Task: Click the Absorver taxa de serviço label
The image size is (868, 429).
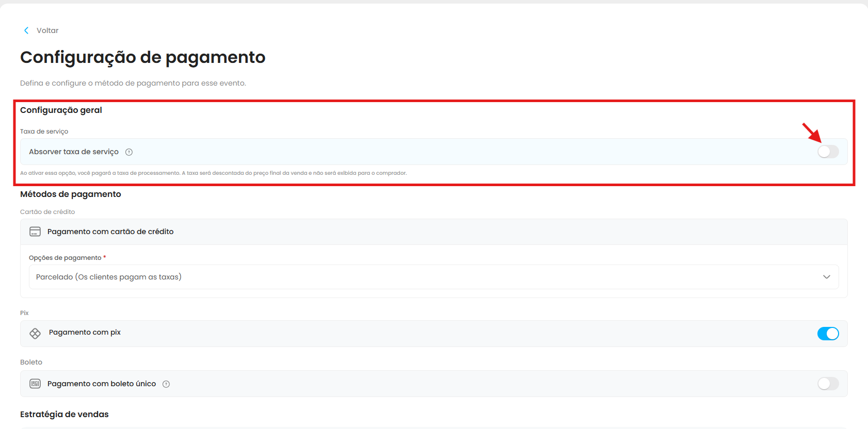Action: pos(74,152)
